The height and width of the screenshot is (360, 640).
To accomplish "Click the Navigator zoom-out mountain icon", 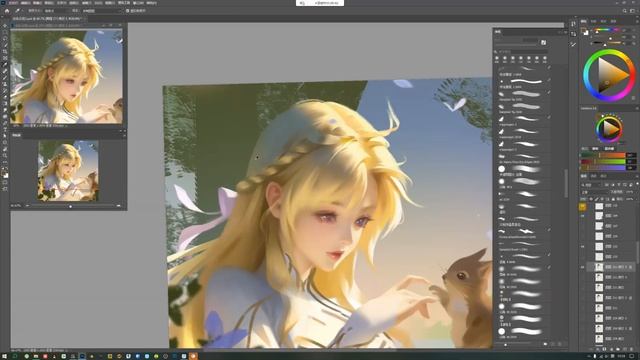I will 27,206.
